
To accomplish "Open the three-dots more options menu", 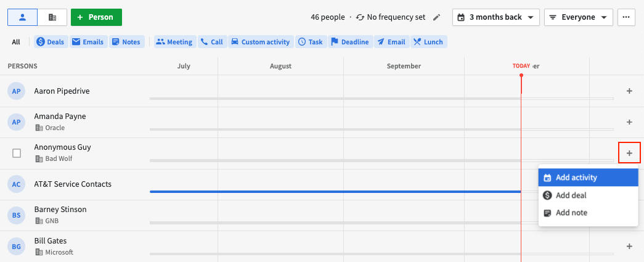I will click(x=626, y=17).
